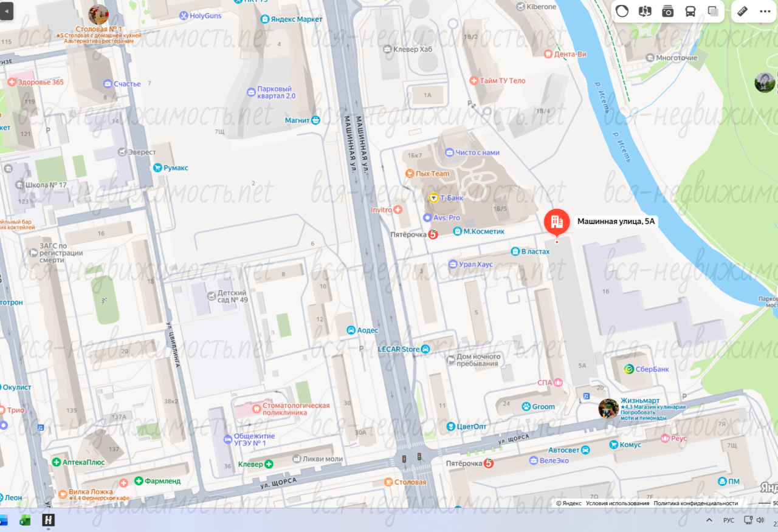This screenshot has width=778, height=532.
Task: Show hidden tray icons chevron
Action: coord(709,520)
